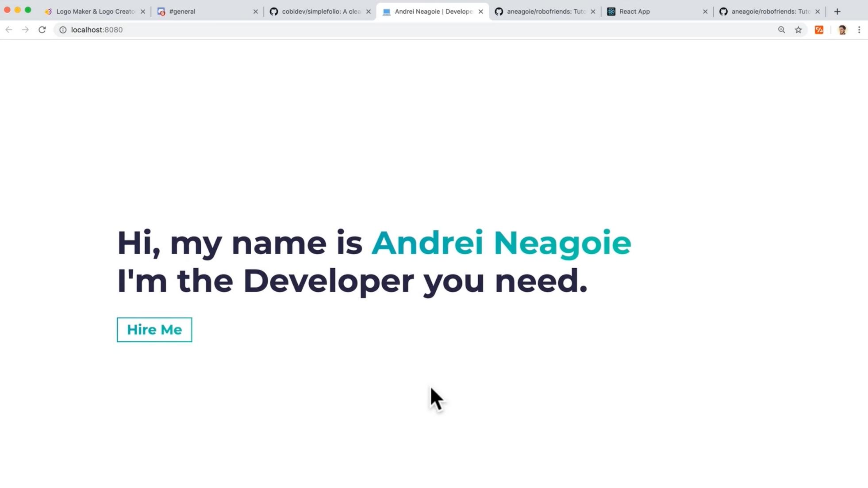Click the orange coding extension icon
The image size is (868, 488).
[819, 30]
